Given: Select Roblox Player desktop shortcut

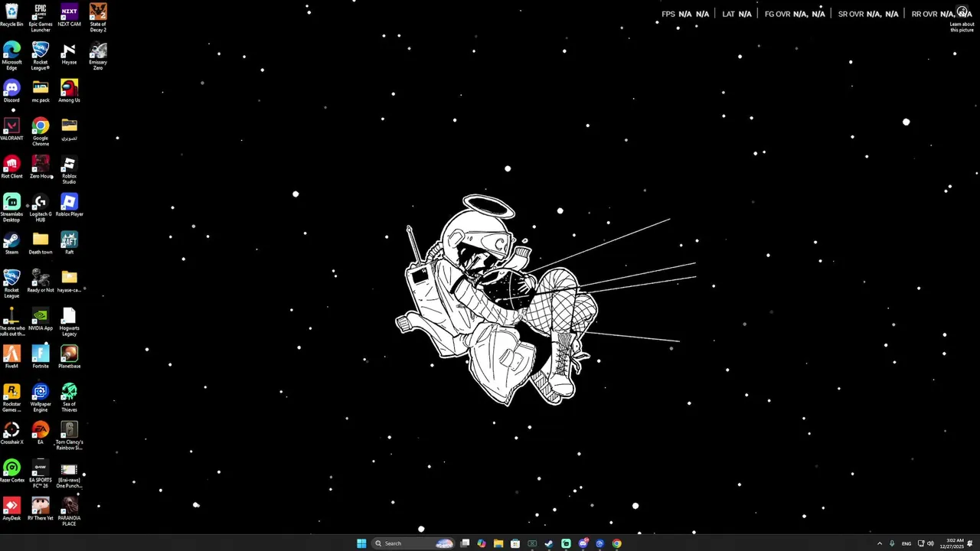Looking at the screenshot, I should (x=69, y=204).
